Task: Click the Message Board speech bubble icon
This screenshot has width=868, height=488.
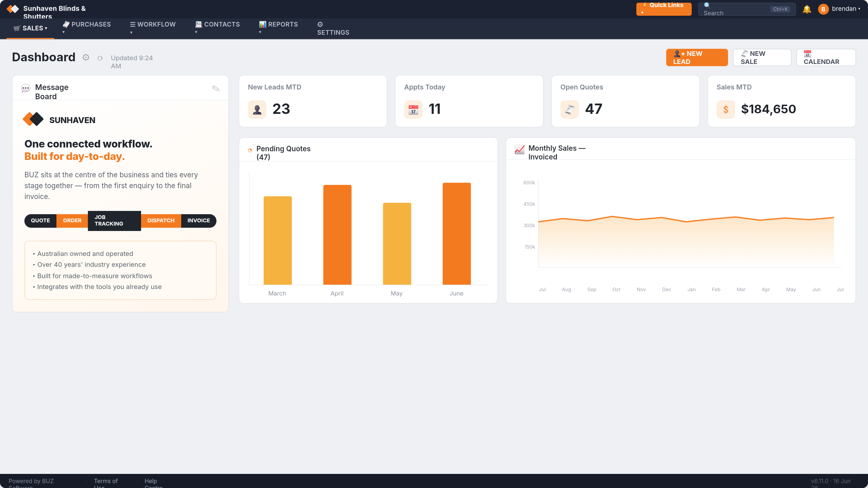Action: point(25,88)
